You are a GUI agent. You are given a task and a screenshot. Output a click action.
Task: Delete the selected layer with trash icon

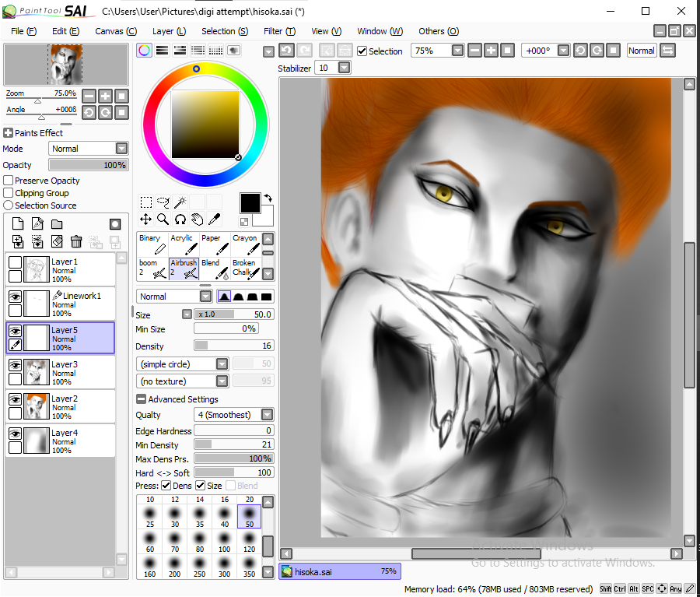[76, 242]
